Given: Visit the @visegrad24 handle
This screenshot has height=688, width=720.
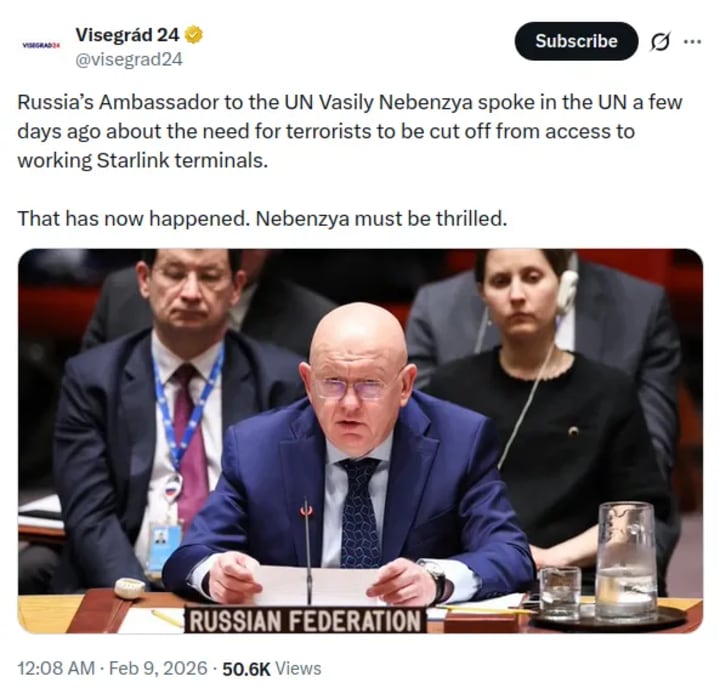Looking at the screenshot, I should 129,59.
